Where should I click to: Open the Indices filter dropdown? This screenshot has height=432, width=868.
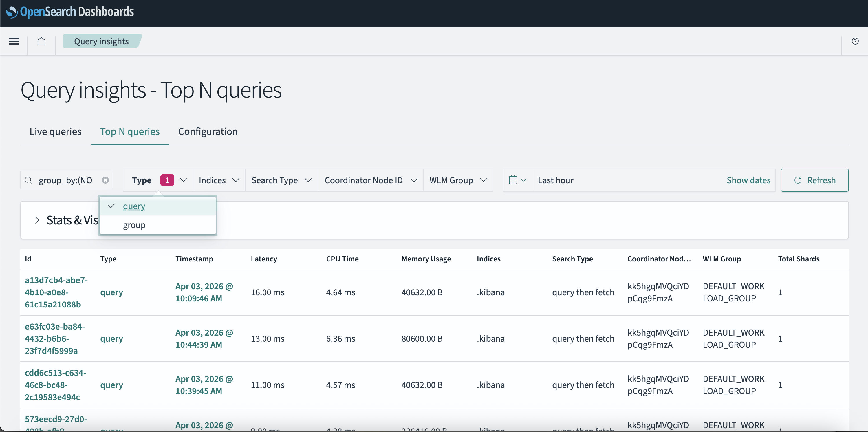219,180
